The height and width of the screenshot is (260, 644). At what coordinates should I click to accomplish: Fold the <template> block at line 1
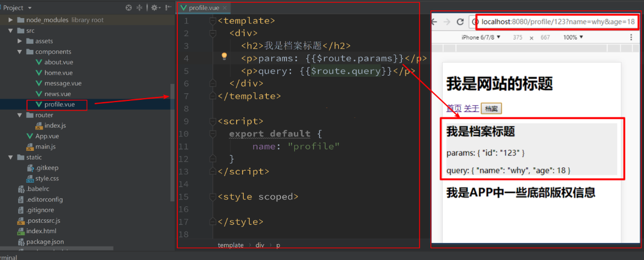pyautogui.click(x=213, y=20)
